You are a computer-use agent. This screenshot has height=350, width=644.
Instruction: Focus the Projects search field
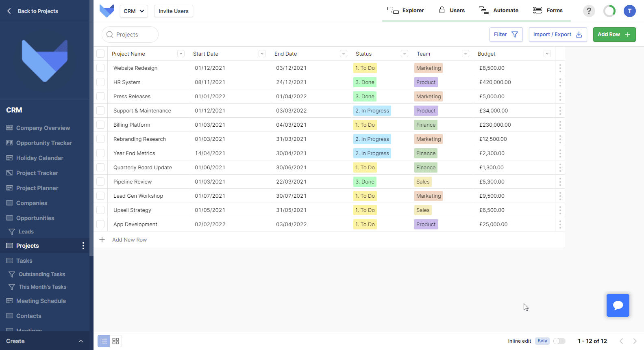[130, 35]
